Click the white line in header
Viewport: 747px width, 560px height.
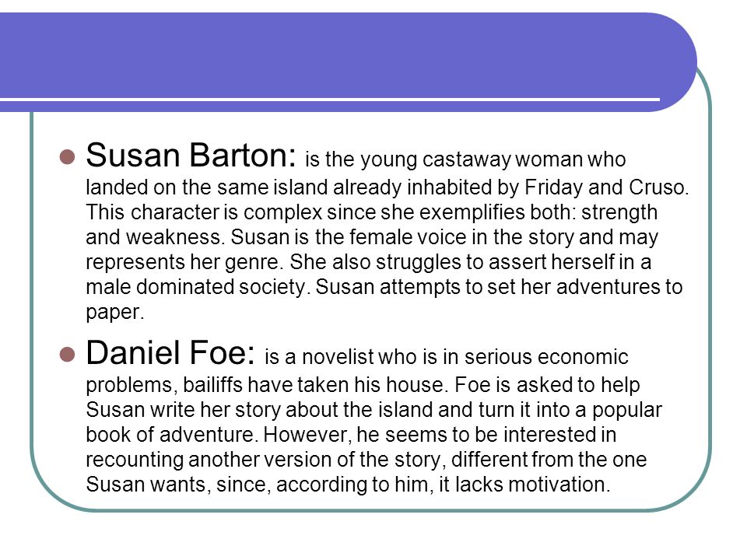point(330,100)
